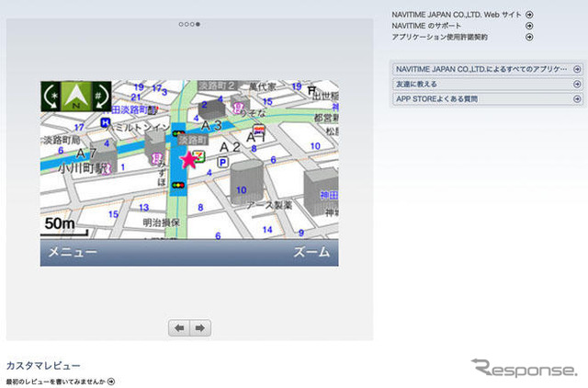This screenshot has width=588, height=388.
Task: Click arrow icon beside アプリケーション使用許諾契約
Action: [x=529, y=37]
